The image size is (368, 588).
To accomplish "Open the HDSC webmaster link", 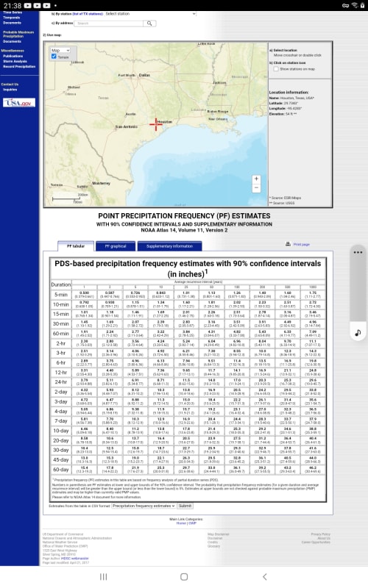I will [x=75, y=559].
